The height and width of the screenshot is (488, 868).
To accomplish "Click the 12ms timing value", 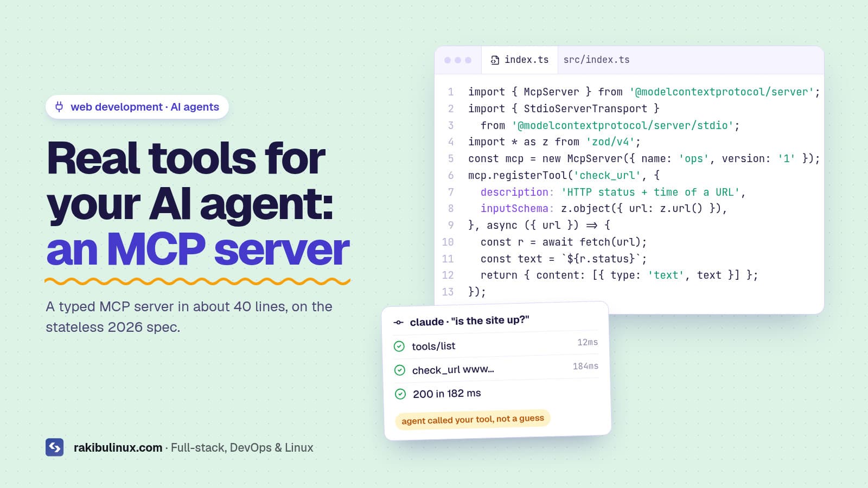I will [x=588, y=342].
